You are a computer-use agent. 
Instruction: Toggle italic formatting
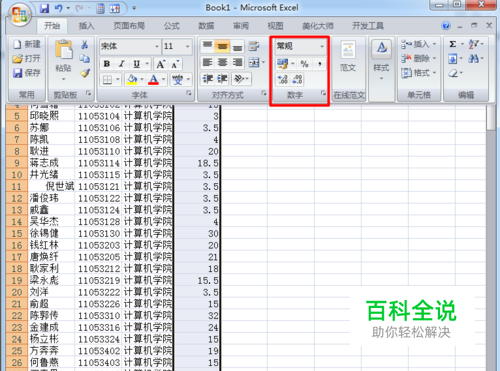coord(121,64)
